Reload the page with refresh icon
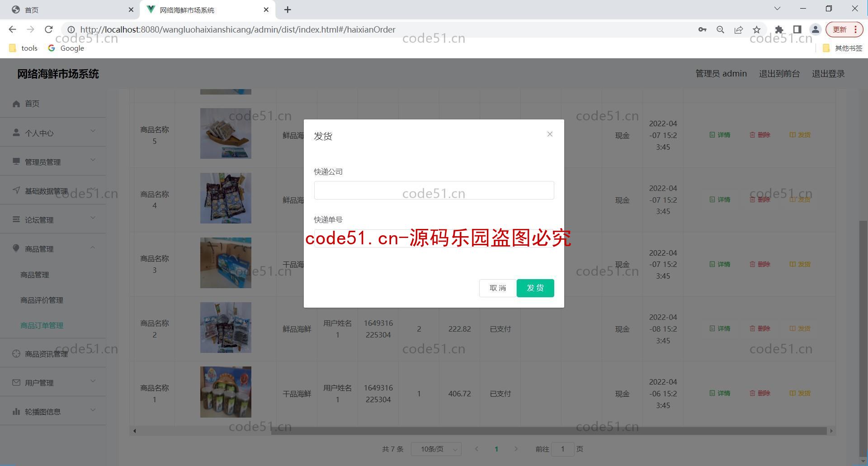Image resolution: width=868 pixels, height=466 pixels. click(x=49, y=29)
